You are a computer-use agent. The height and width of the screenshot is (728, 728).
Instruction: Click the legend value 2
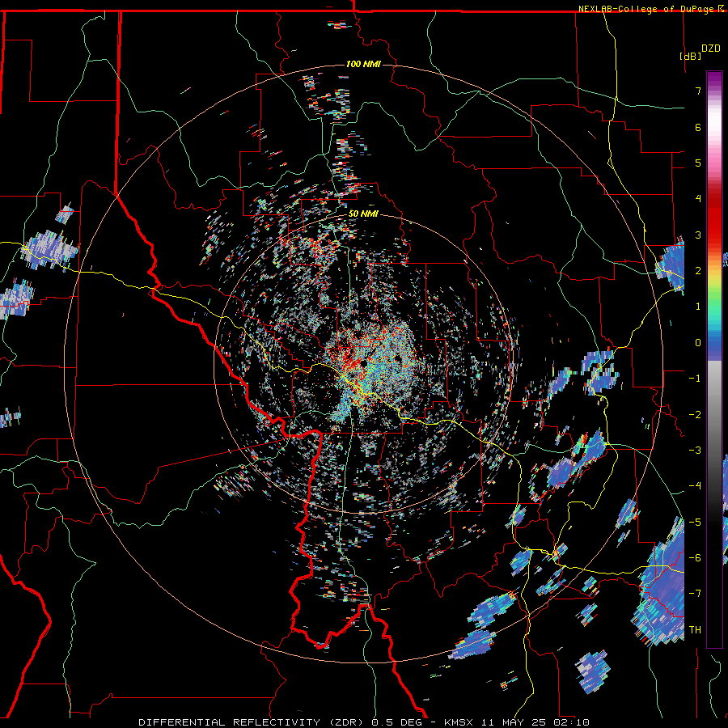point(698,271)
